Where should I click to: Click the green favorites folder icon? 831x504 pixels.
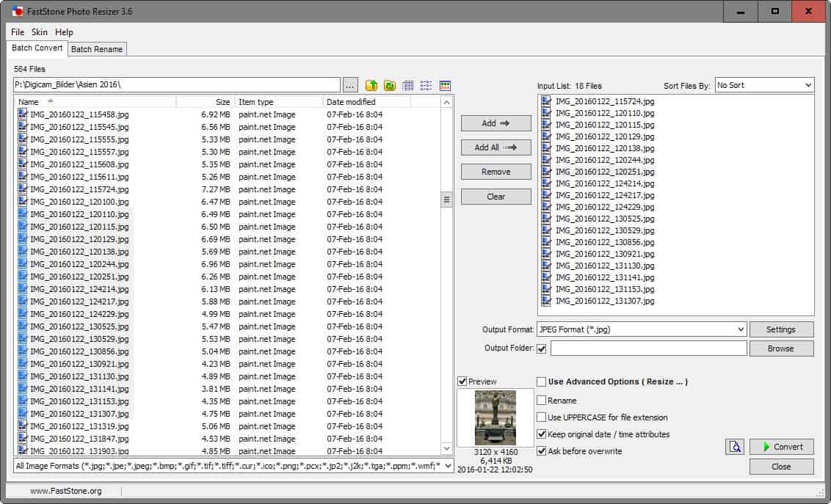(390, 85)
